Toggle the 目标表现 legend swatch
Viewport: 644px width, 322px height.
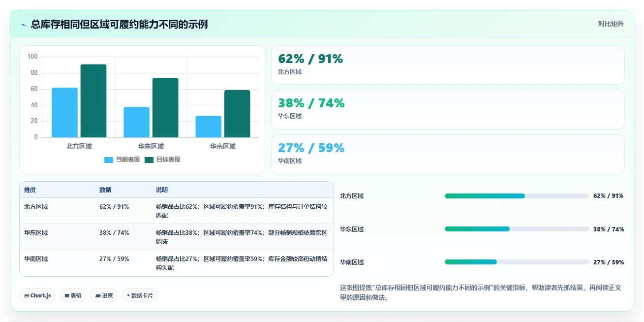(149, 160)
